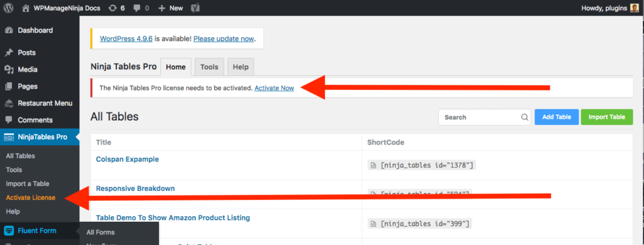The image size is (644, 245).
Task: Click the Dashboard gauge icon
Action: (9, 30)
